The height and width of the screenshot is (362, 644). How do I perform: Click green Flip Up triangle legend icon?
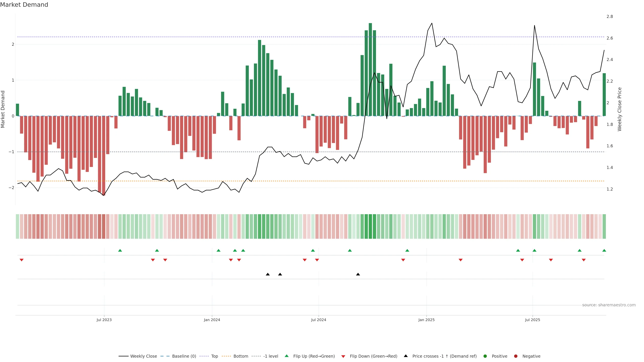pos(286,356)
